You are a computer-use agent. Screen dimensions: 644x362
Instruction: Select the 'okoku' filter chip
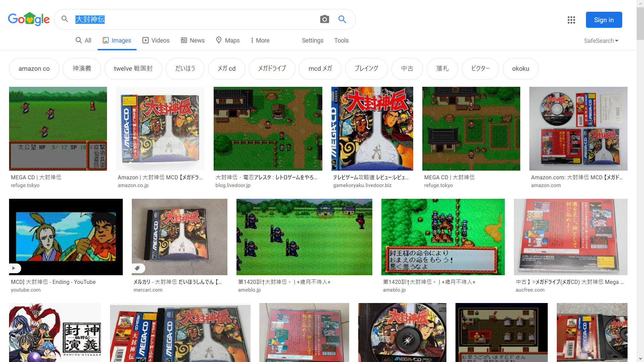click(521, 69)
